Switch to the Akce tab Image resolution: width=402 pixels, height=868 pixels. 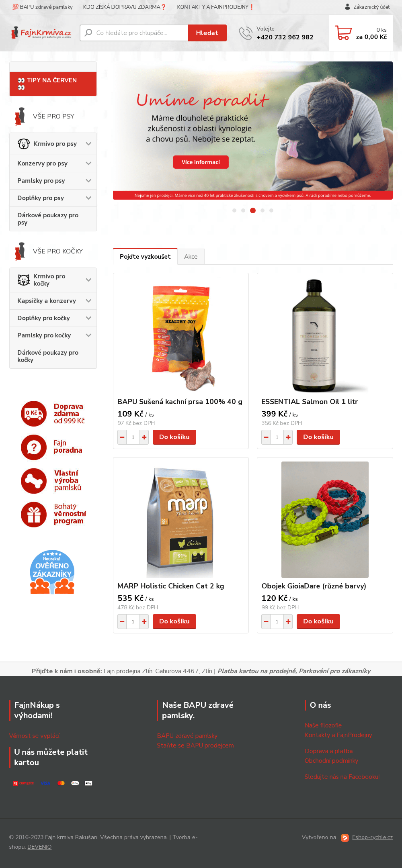tap(191, 257)
